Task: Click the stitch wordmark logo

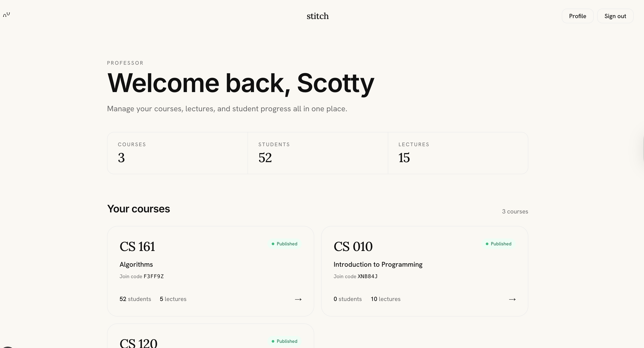Action: [x=317, y=16]
